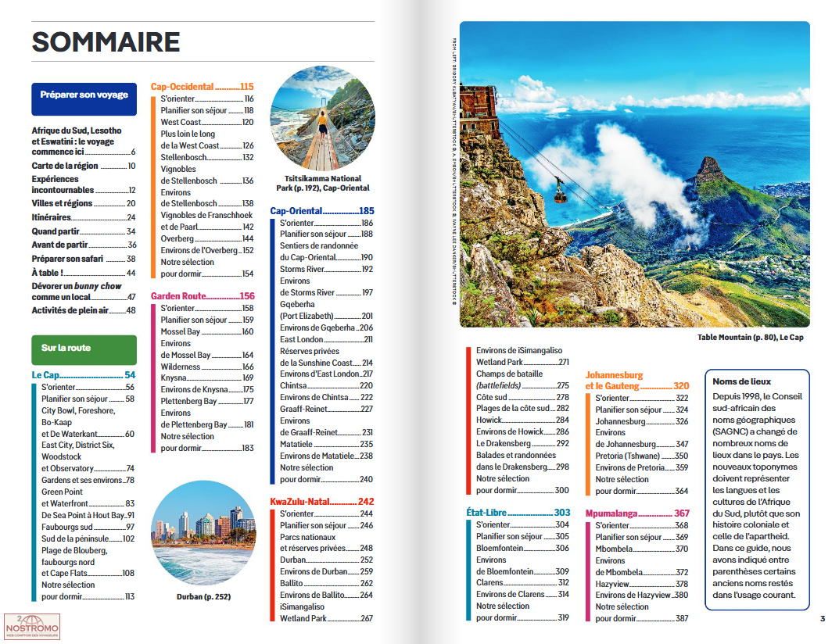The image size is (839, 644).
Task: Click the Pretoria (Tshwane) 350 entry
Action: click(x=642, y=456)
